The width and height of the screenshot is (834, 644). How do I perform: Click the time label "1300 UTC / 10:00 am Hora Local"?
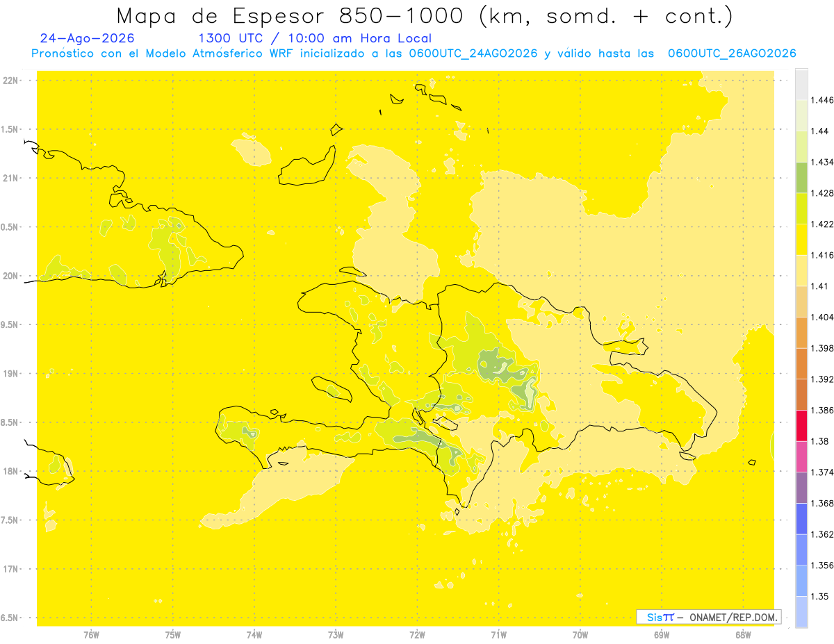[315, 39]
